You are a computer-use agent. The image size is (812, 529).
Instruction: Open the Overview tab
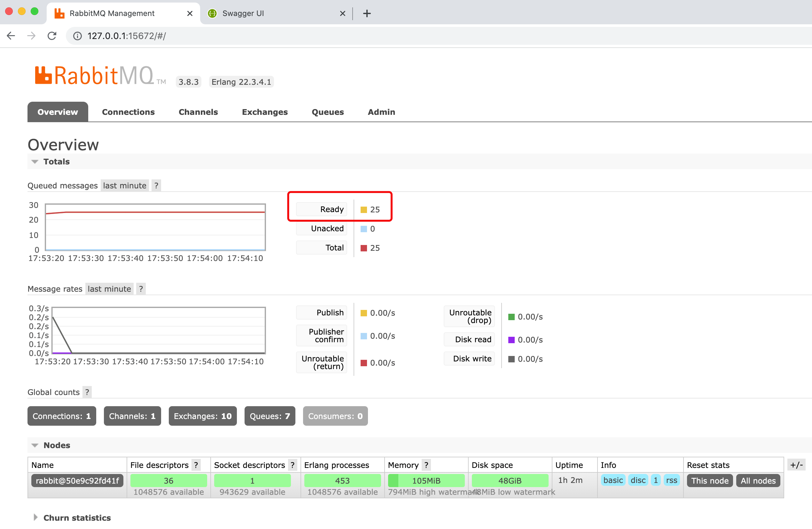point(58,112)
